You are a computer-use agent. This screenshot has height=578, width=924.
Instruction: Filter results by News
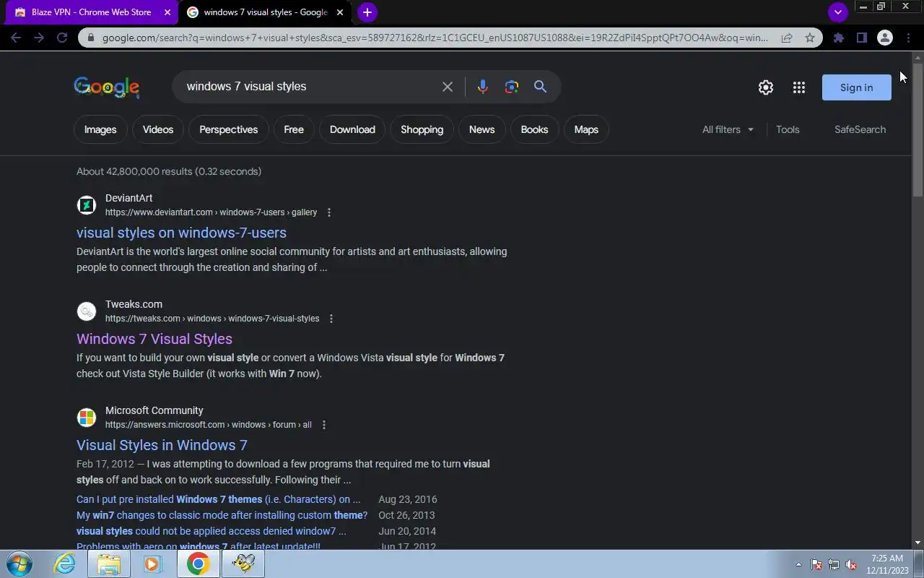tap(481, 129)
